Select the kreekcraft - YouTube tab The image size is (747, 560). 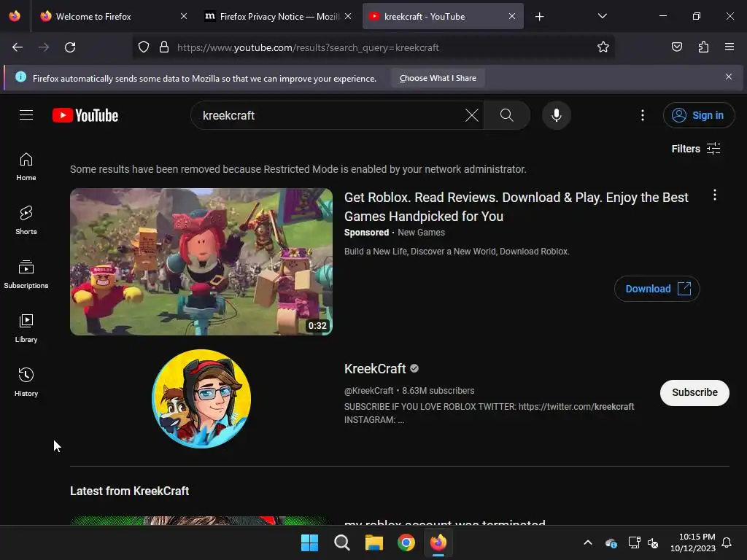pos(443,16)
